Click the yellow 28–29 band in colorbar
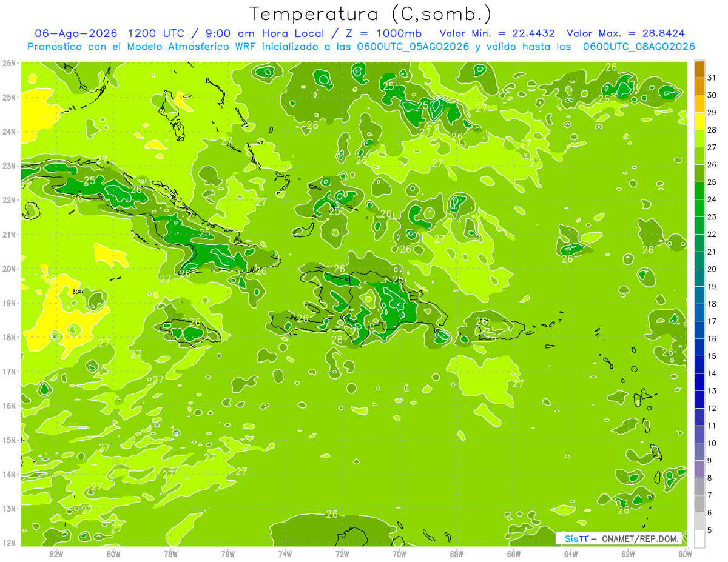The height and width of the screenshot is (562, 728). tap(699, 121)
